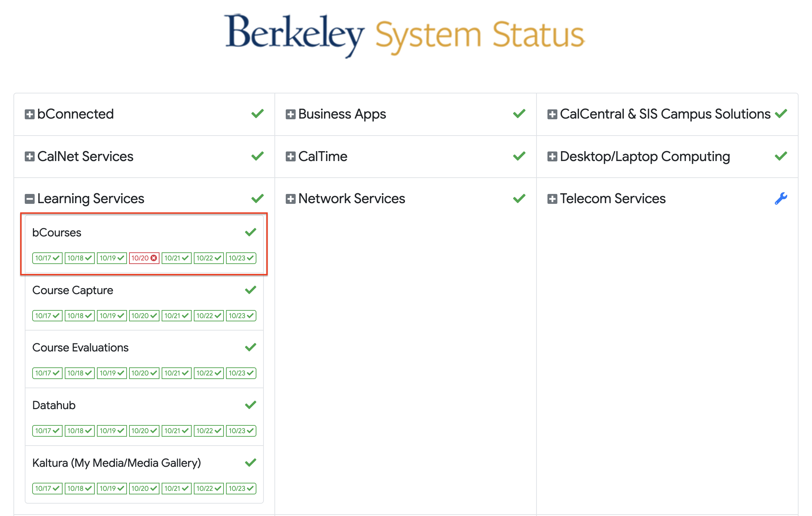Click the 10/17 badge under Course Evaluations
812x516 pixels.
47,373
